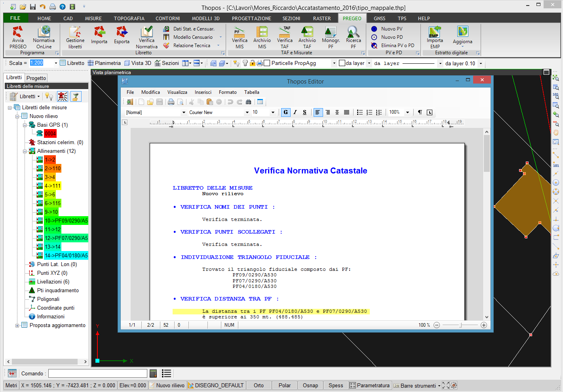Click Elimina PV o PD

click(393, 46)
